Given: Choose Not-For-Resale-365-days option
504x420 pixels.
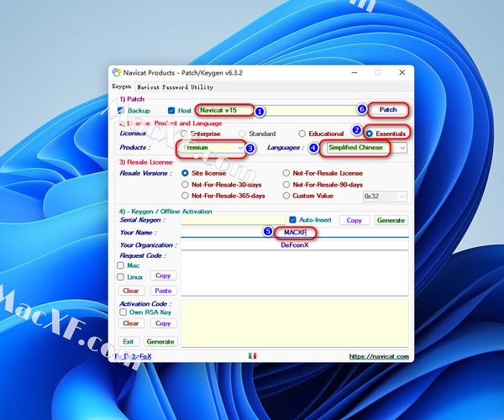Looking at the screenshot, I should [185, 196].
